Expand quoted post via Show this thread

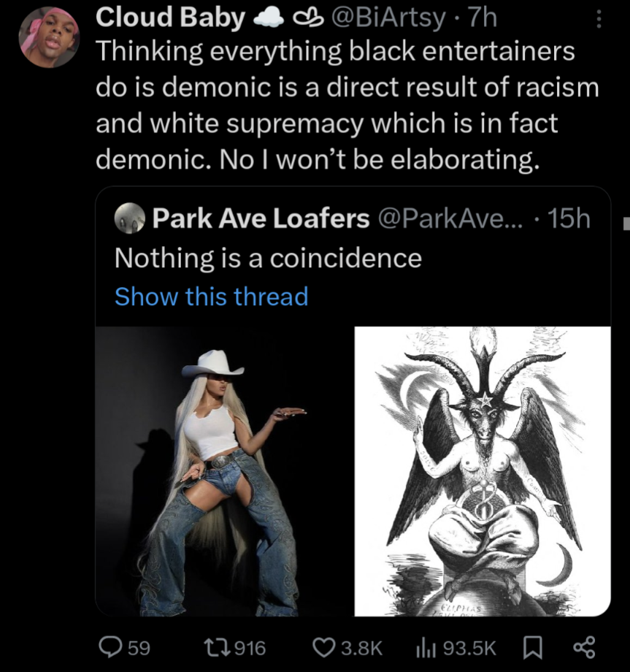211,297
